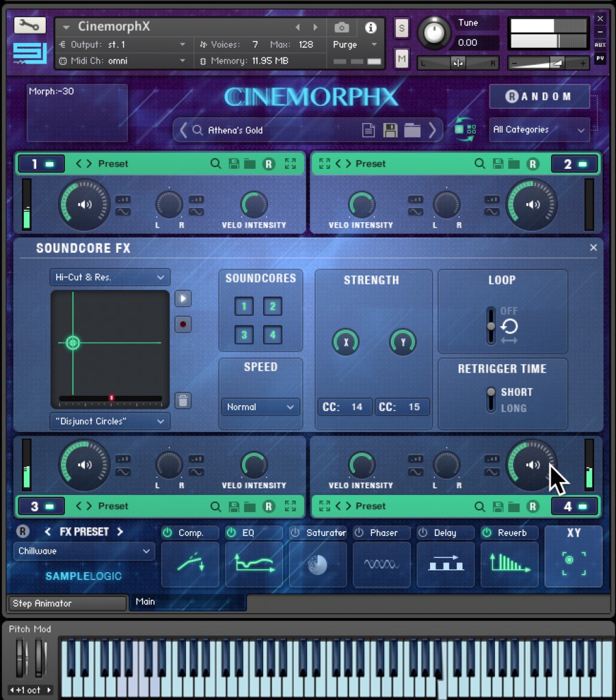Select Soundcores button 1 in FX panel
Image resolution: width=616 pixels, height=700 pixels.
click(x=244, y=307)
